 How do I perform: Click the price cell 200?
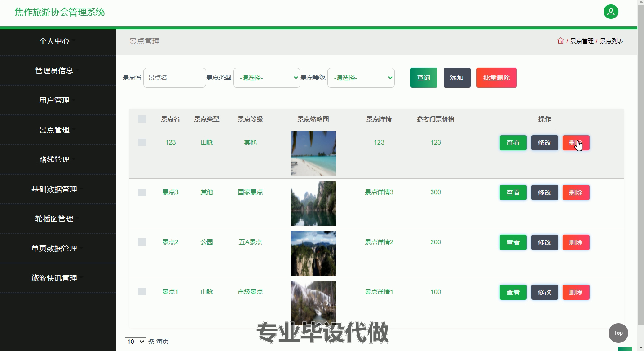pos(436,242)
